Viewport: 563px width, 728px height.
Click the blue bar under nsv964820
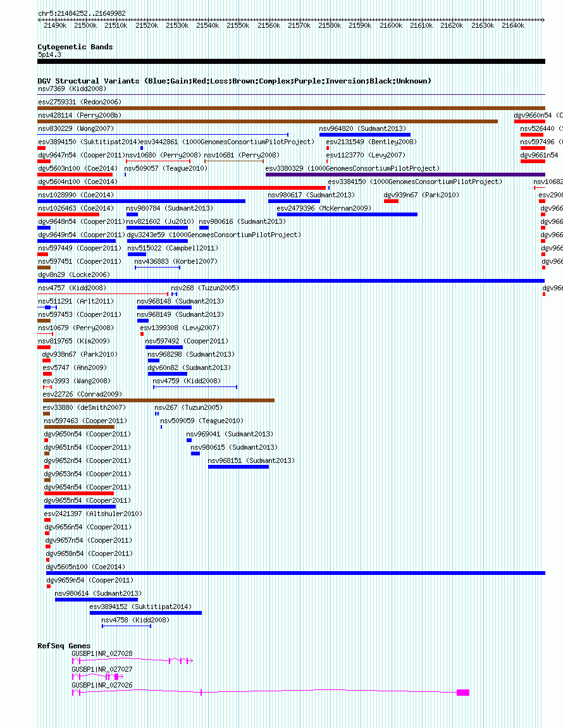click(364, 135)
